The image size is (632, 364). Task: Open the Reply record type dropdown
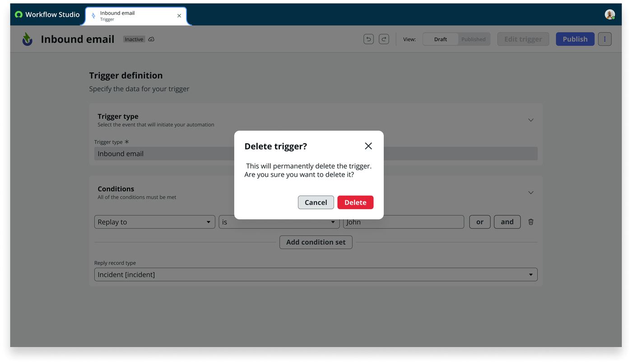(x=316, y=275)
